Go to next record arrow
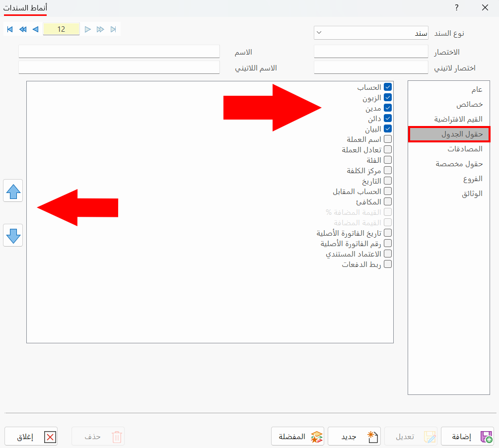 (88, 29)
